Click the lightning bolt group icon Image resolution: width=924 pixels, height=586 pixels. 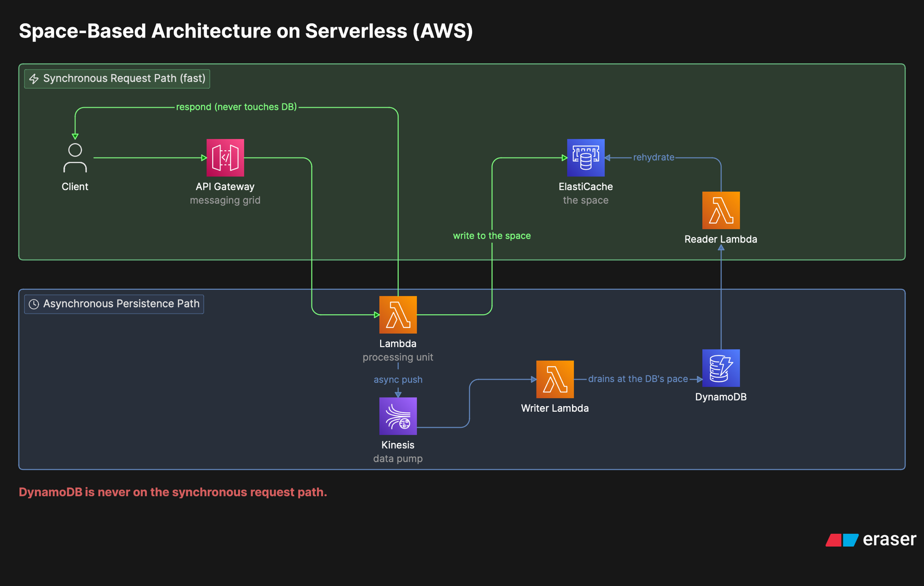click(34, 79)
